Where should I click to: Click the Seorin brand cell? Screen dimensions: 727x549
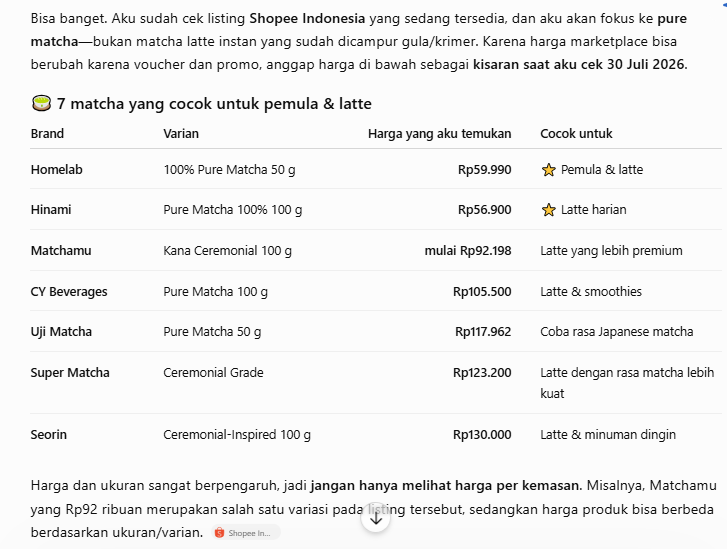click(49, 434)
